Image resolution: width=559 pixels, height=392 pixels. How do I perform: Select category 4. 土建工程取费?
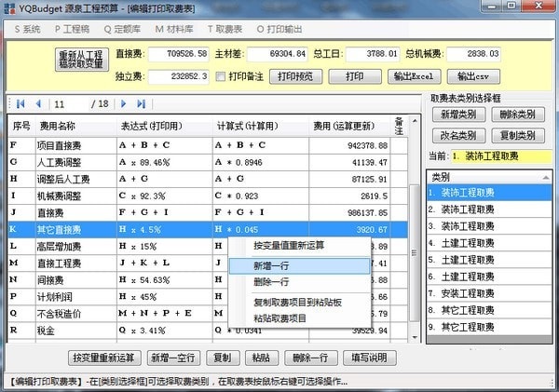tap(489, 243)
